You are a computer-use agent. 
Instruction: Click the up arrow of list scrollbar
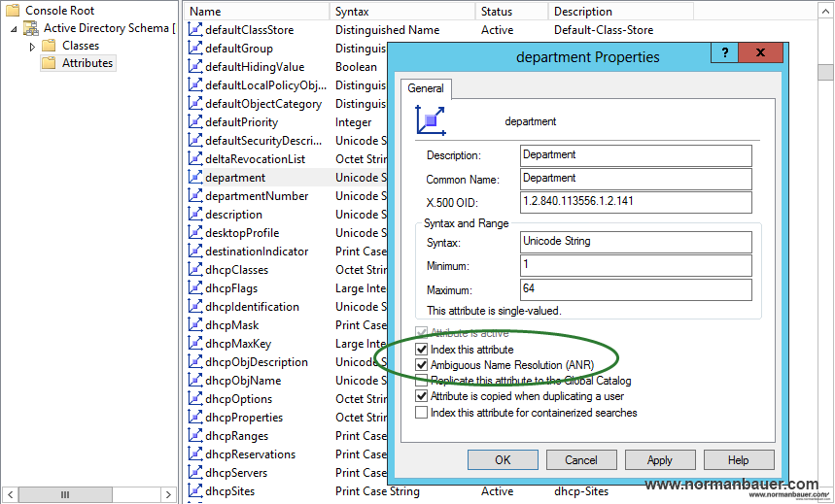point(825,11)
